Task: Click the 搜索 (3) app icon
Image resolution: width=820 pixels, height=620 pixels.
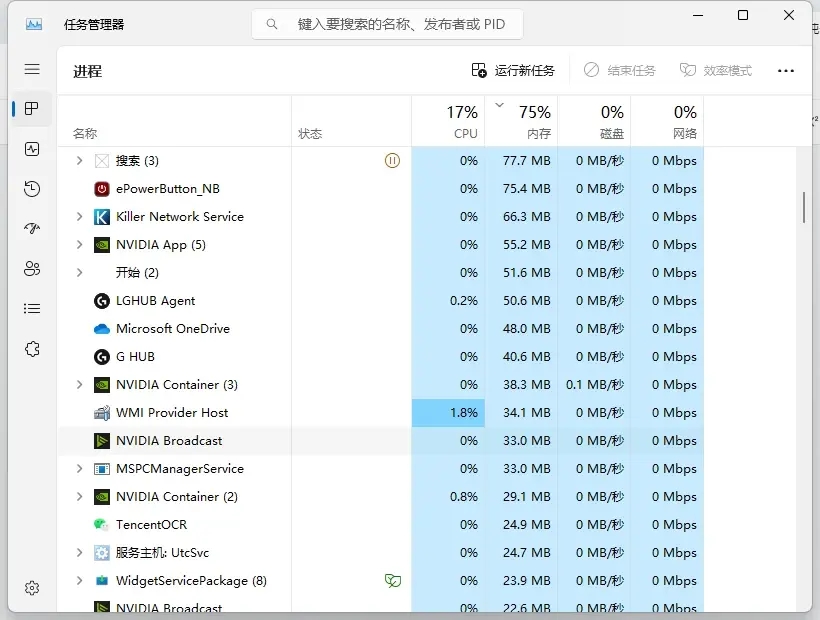Action: (101, 160)
